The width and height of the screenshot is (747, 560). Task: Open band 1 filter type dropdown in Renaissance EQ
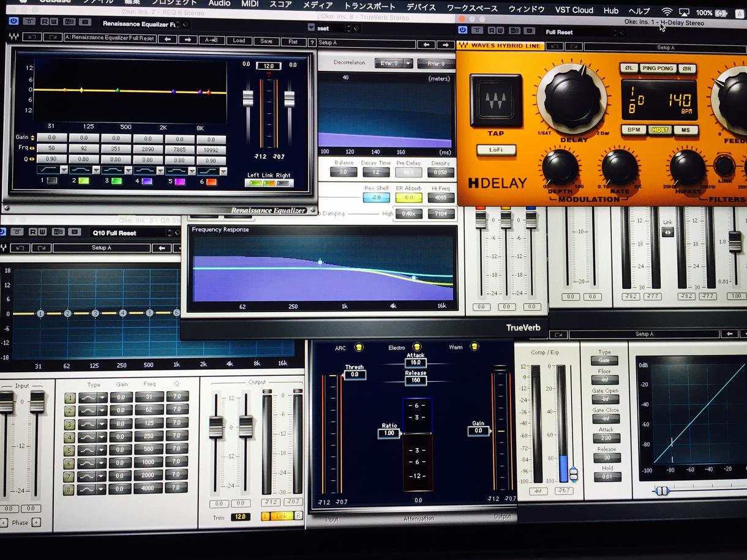point(63,170)
